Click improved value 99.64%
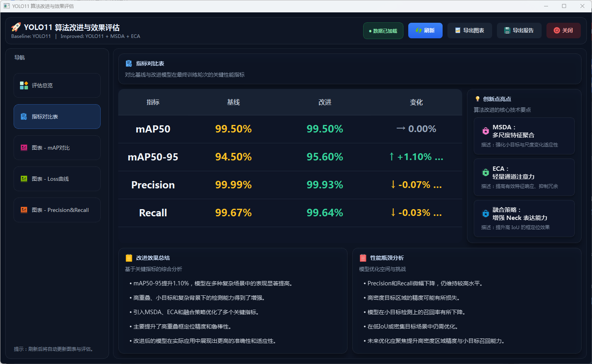592x364 pixels. click(325, 213)
